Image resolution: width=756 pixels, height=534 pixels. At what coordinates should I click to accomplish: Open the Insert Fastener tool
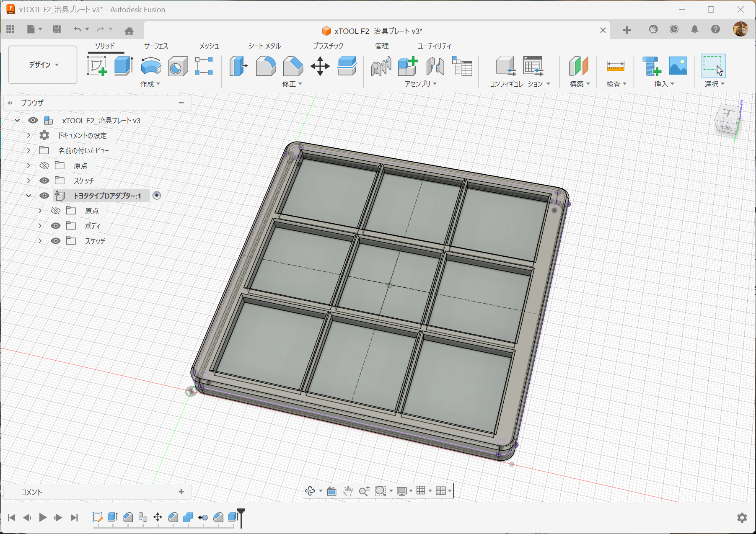click(x=651, y=66)
